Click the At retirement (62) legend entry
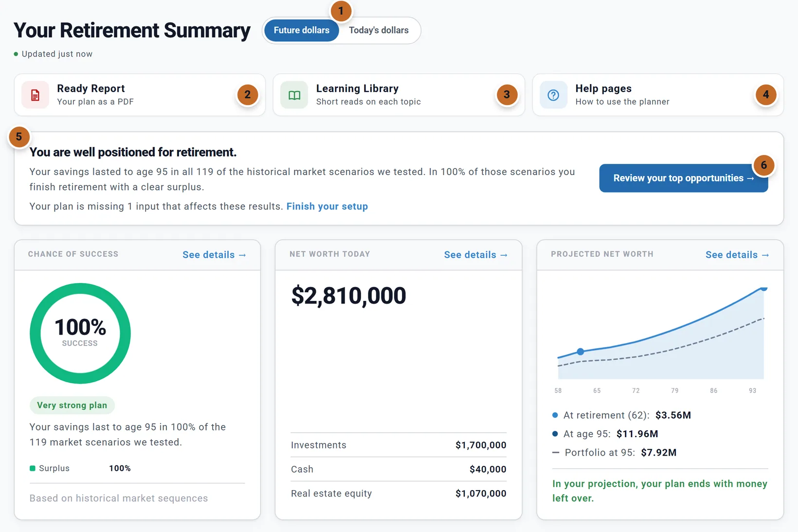This screenshot has width=798, height=532. coord(622,415)
